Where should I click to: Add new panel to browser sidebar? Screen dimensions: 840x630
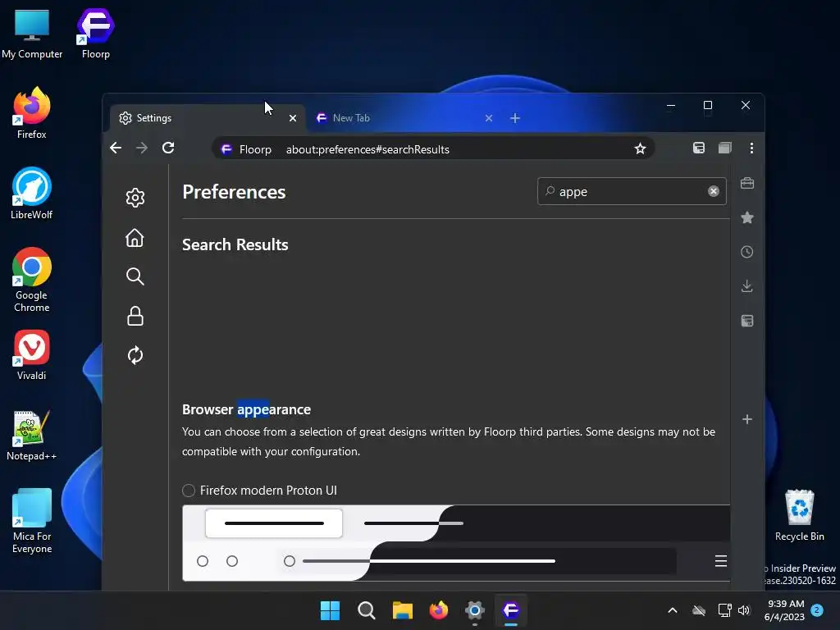747,419
